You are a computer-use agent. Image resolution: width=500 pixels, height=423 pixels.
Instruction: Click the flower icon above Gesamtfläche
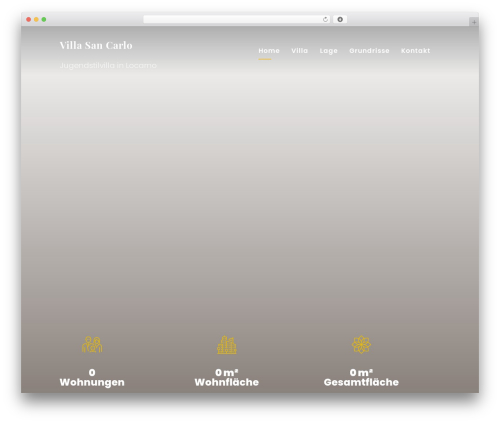pos(361,344)
